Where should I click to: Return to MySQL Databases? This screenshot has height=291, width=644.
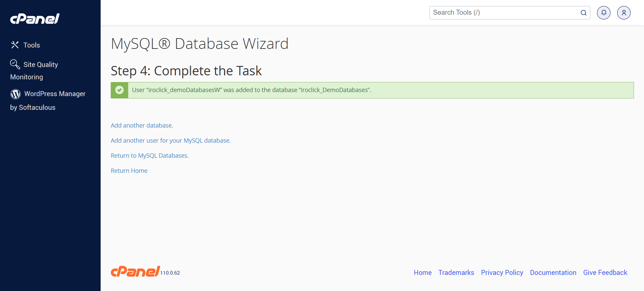click(x=150, y=156)
